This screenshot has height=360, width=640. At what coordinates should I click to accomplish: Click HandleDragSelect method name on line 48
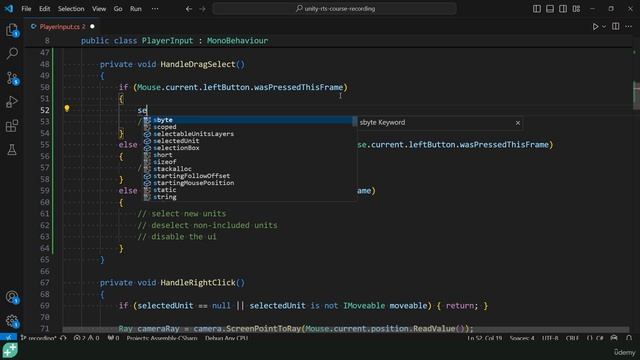coord(198,64)
